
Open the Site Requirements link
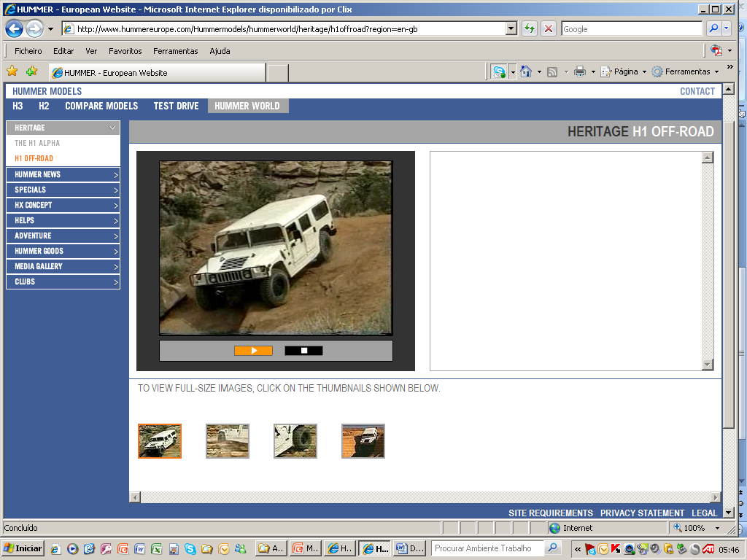pos(550,513)
